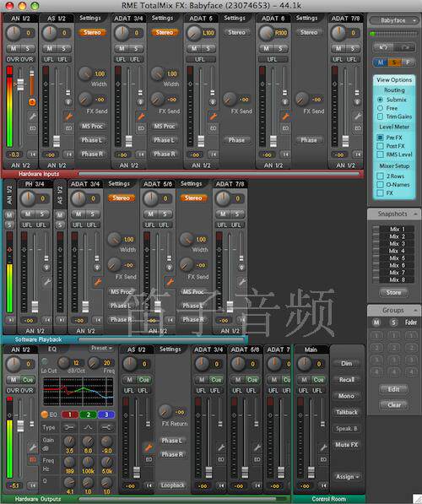Image resolution: width=422 pixels, height=504 pixels.
Task: Toggle orange wrench on hardware output AS 1/2
Action: 149,447
